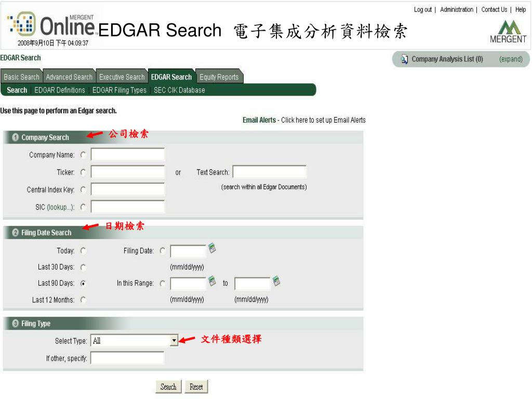Click into the Ticker text field
Viewport: 532px width, 399px height.
point(128,172)
